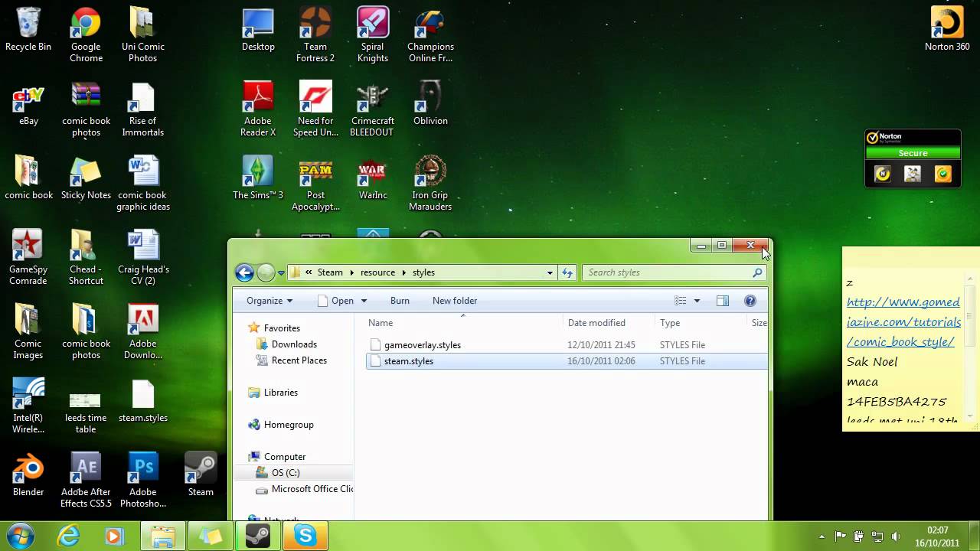The width and height of the screenshot is (980, 551).
Task: Launch Steam from the taskbar
Action: [258, 536]
